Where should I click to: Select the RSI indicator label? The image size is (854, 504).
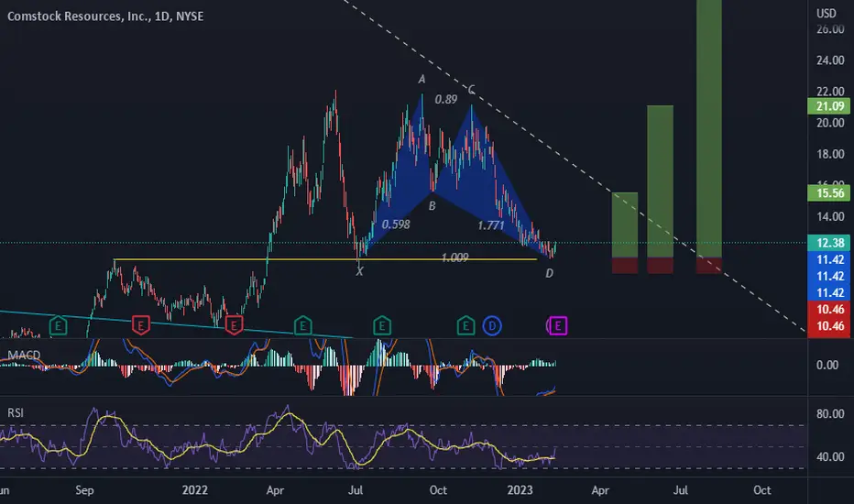click(16, 413)
